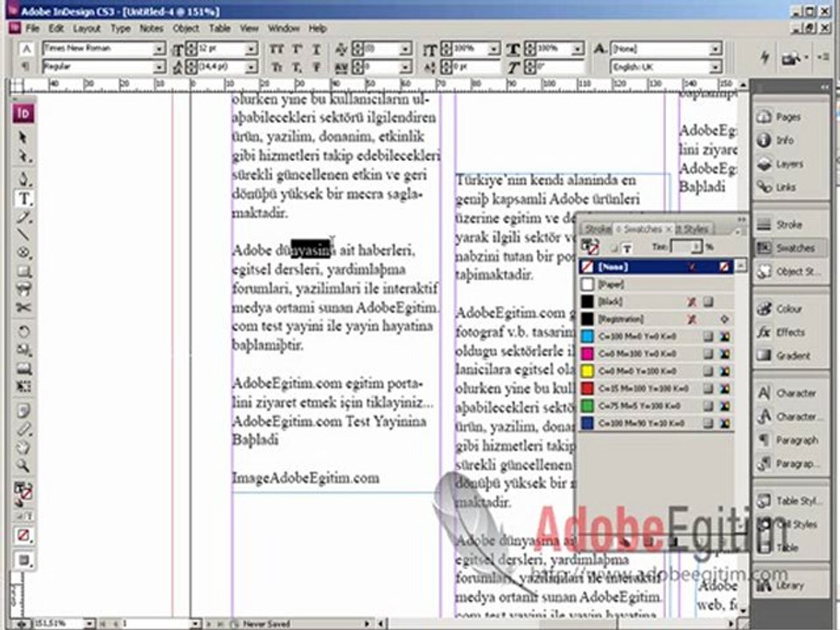The height and width of the screenshot is (630, 840).
Task: Open the Object menu
Action: pos(185,28)
